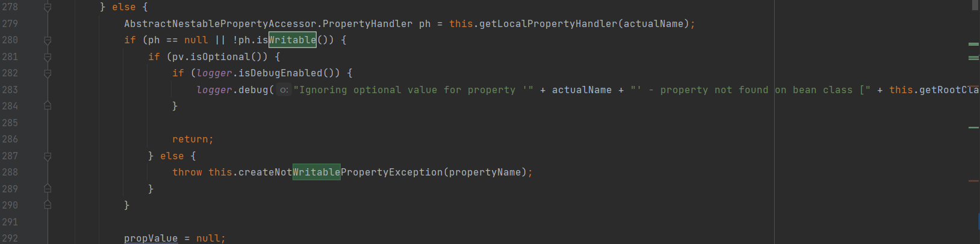Click the lowest green stripe mark in the scrollbar
980x244 pixels.
pos(973,127)
